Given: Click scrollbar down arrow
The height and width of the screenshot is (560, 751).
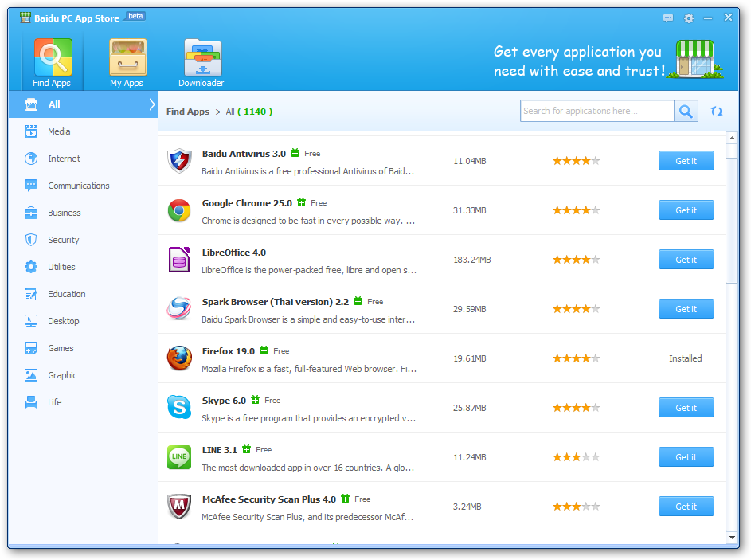Looking at the screenshot, I should [x=732, y=538].
